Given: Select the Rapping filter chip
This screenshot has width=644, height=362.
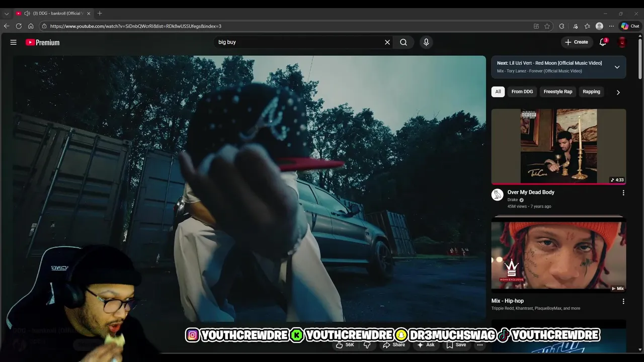Looking at the screenshot, I should coord(591,92).
